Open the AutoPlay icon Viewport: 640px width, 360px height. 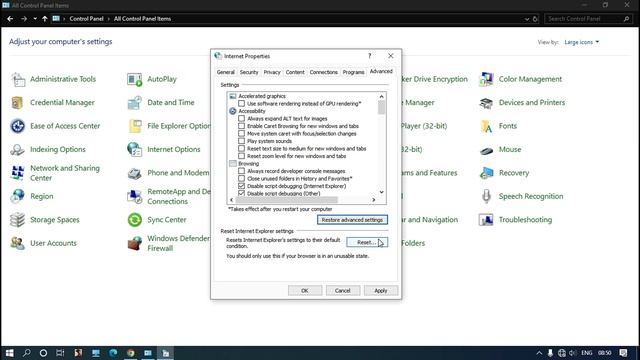click(x=135, y=79)
